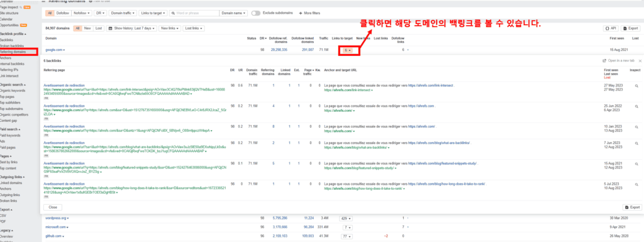Collapse Outgoing links section
The height and width of the screenshot is (242, 644).
coord(13,177)
